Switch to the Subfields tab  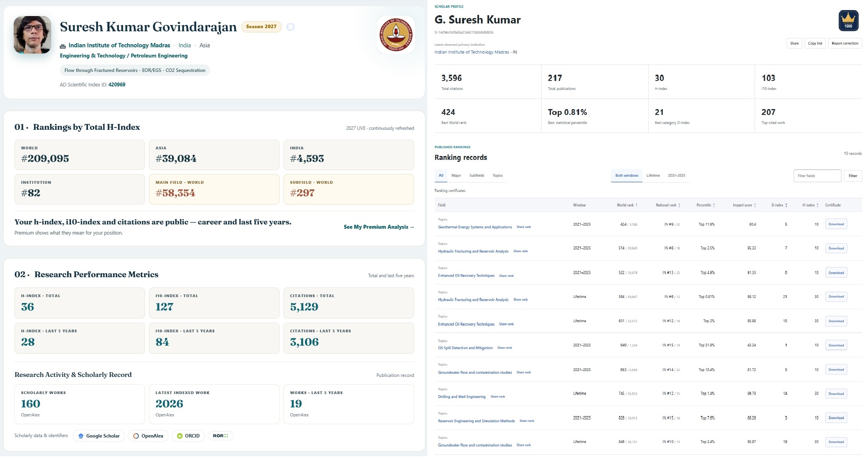point(477,176)
